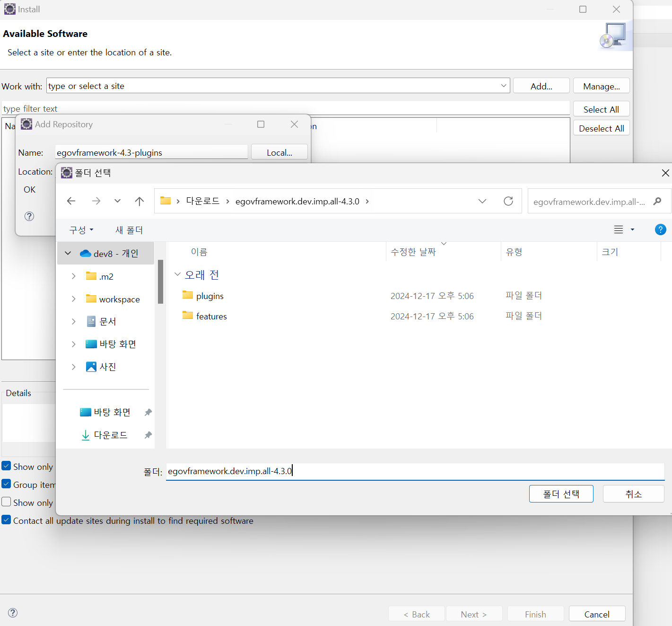Go back using the left arrow icon

pos(71,201)
